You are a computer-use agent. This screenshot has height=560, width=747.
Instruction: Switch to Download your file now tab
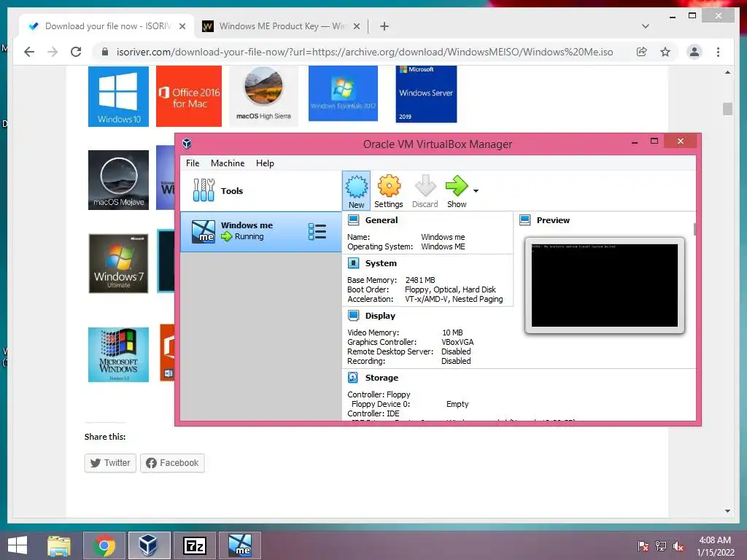[107, 26]
